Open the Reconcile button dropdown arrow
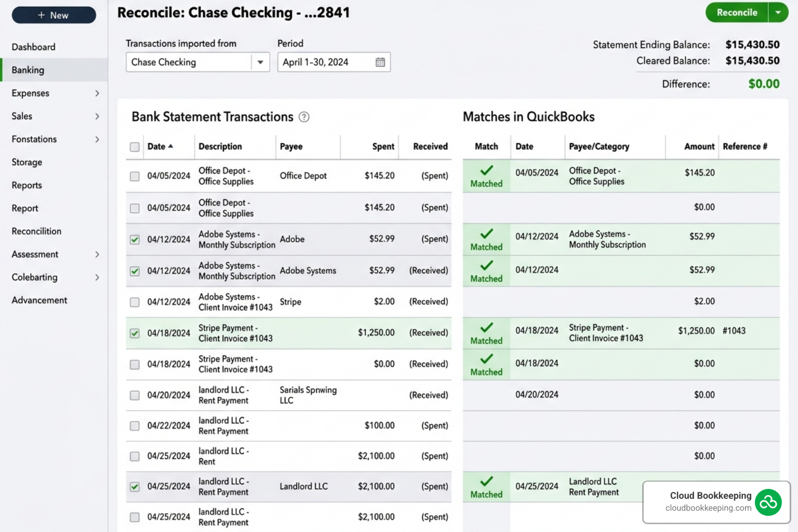The width and height of the screenshot is (798, 532). pyautogui.click(x=778, y=12)
